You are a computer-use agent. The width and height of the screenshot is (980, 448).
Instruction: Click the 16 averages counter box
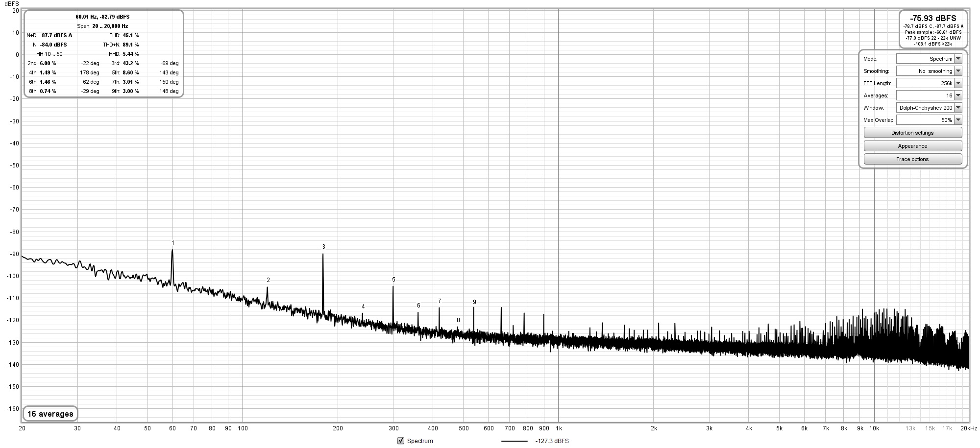[50, 414]
